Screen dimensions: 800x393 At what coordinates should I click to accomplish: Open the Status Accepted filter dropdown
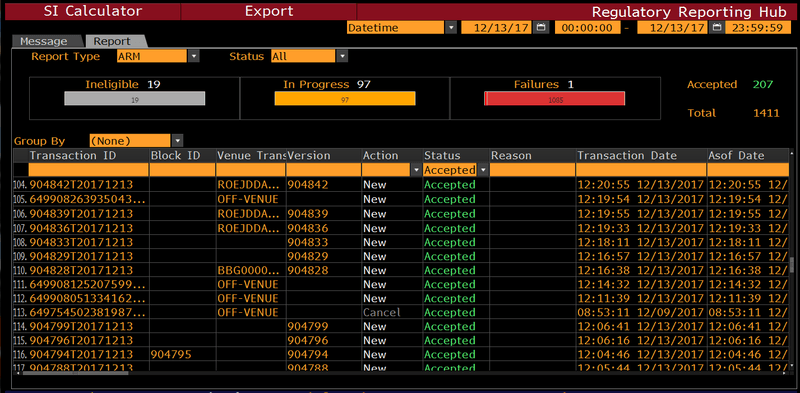point(482,170)
